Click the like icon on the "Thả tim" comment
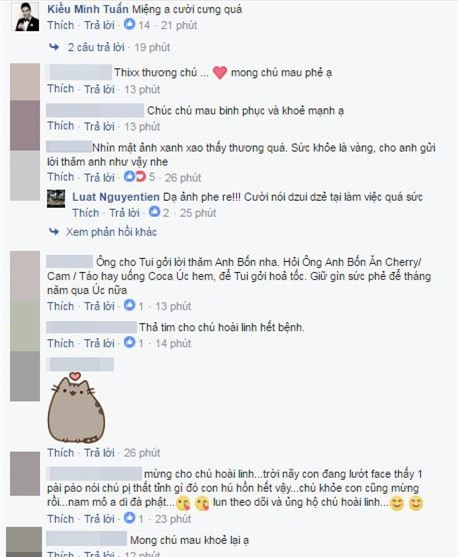Image resolution: width=459 pixels, height=557 pixels. click(129, 343)
